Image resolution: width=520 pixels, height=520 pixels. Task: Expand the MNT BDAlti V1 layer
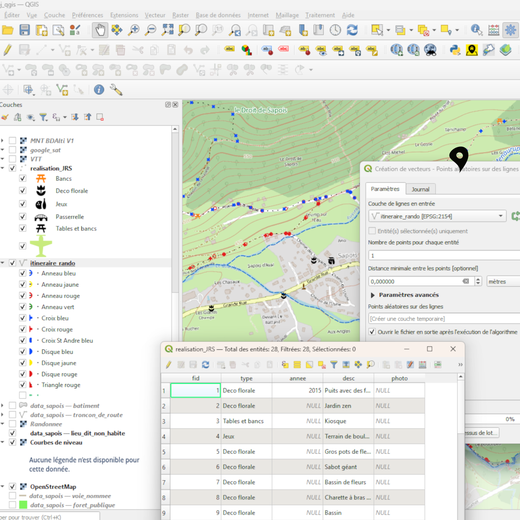3,140
